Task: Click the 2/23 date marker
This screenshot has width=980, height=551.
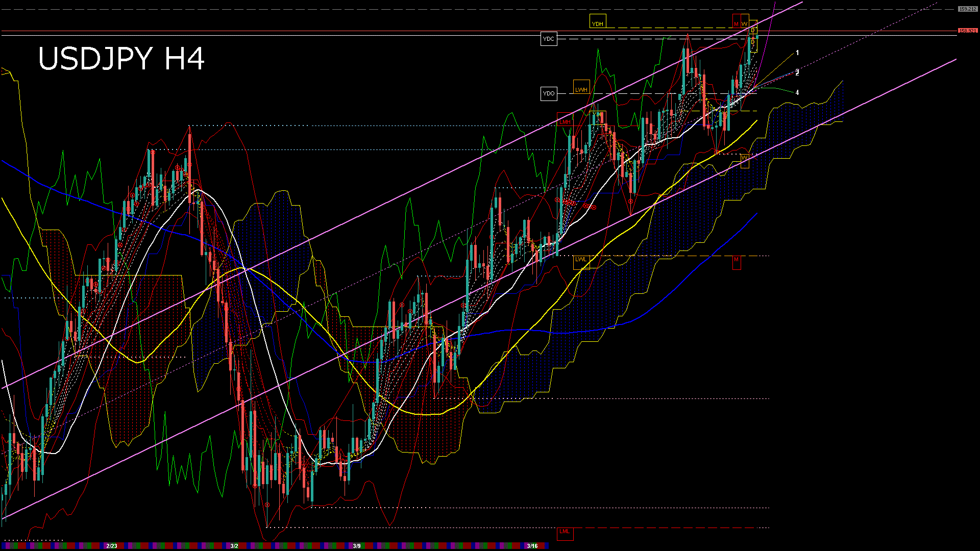Action: pos(111,546)
